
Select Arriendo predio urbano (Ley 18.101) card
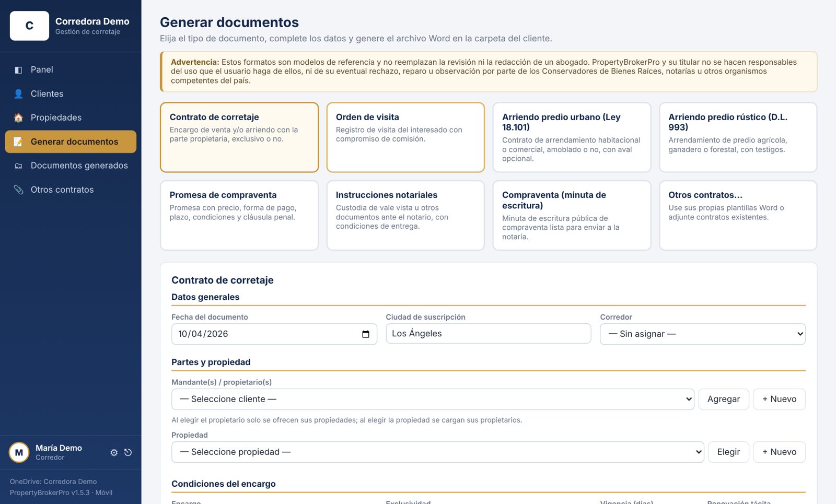(x=572, y=137)
